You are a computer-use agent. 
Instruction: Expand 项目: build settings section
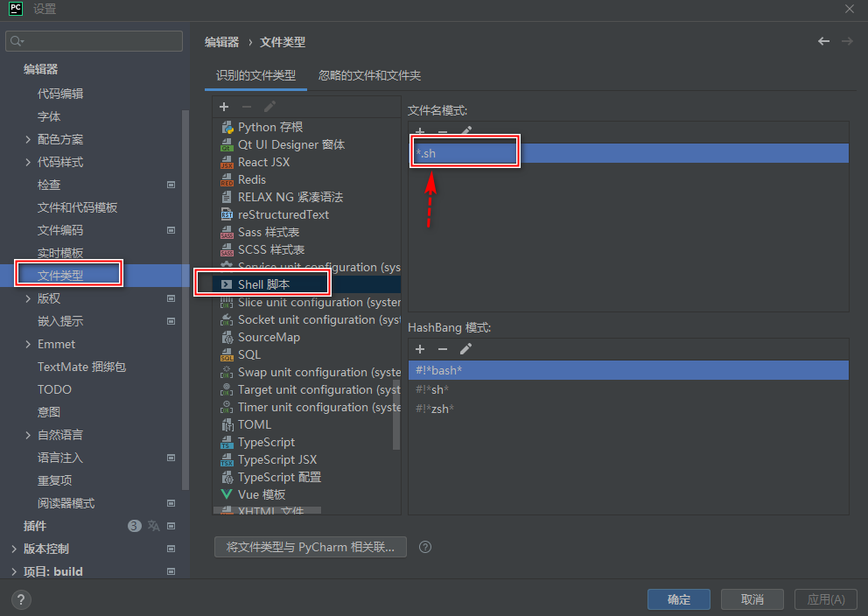click(x=14, y=571)
